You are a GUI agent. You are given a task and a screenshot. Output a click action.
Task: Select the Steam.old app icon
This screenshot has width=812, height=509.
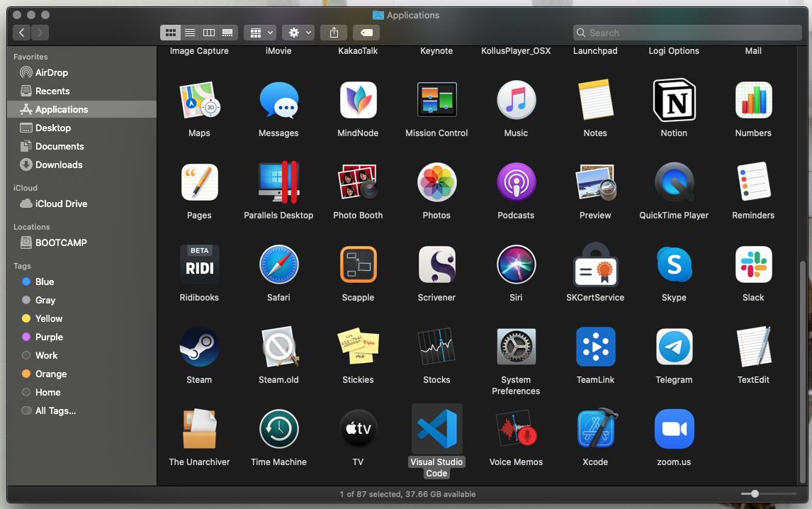click(x=278, y=347)
